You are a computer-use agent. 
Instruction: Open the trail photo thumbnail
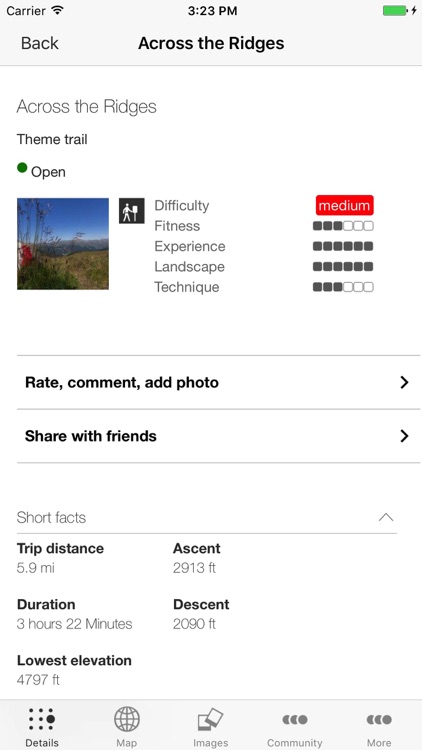coord(63,244)
